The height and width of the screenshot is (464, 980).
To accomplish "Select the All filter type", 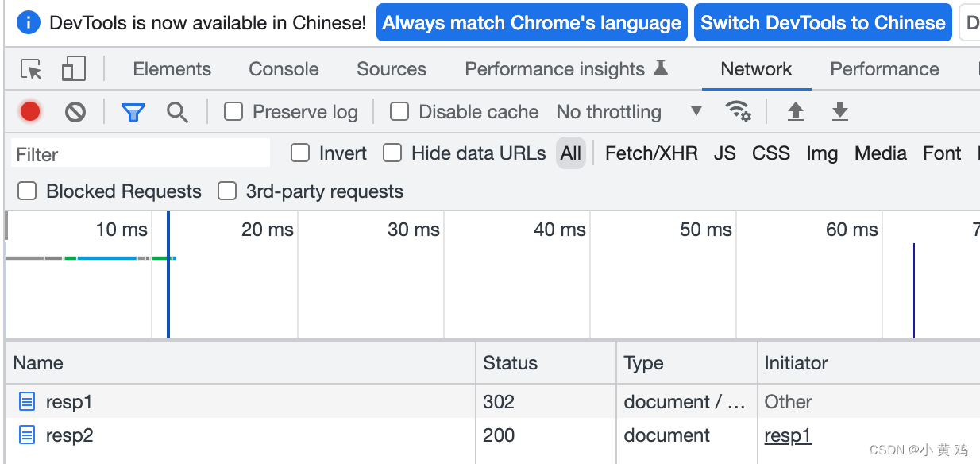I will (571, 153).
